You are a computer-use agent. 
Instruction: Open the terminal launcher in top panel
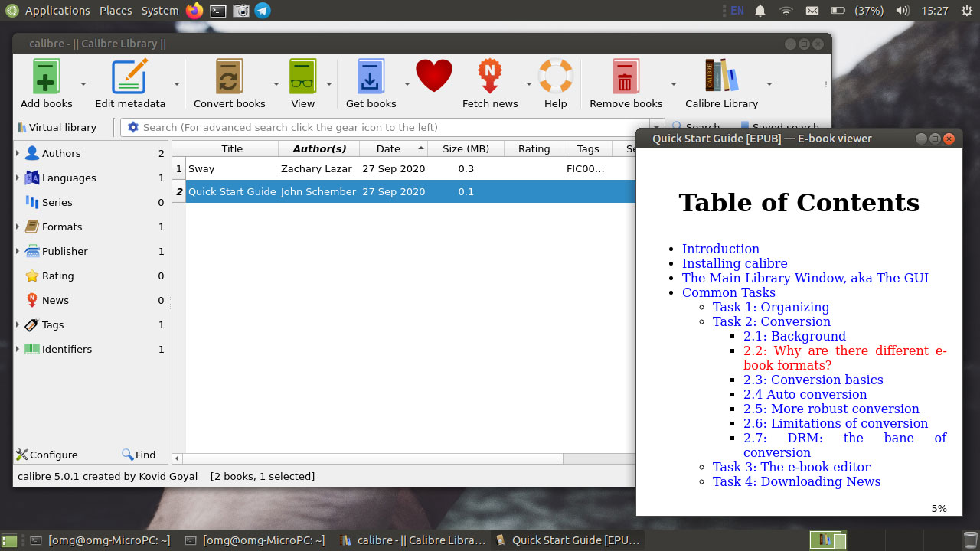[218, 11]
